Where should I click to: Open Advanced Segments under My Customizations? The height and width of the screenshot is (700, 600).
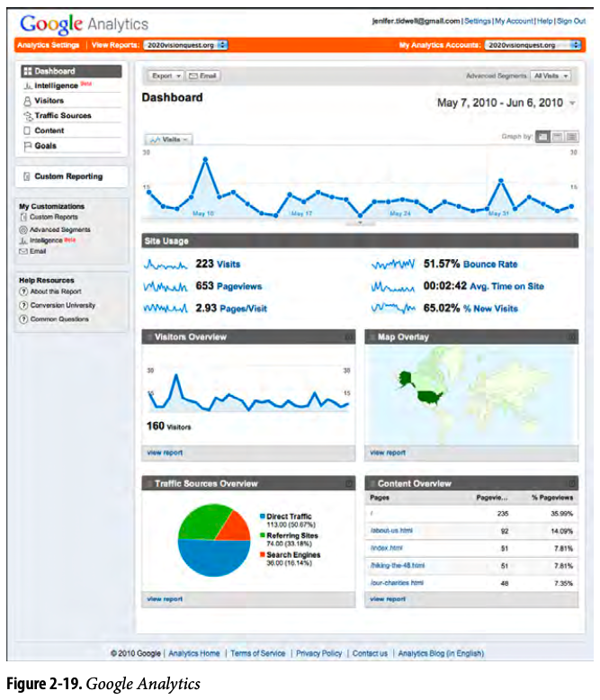[60, 229]
